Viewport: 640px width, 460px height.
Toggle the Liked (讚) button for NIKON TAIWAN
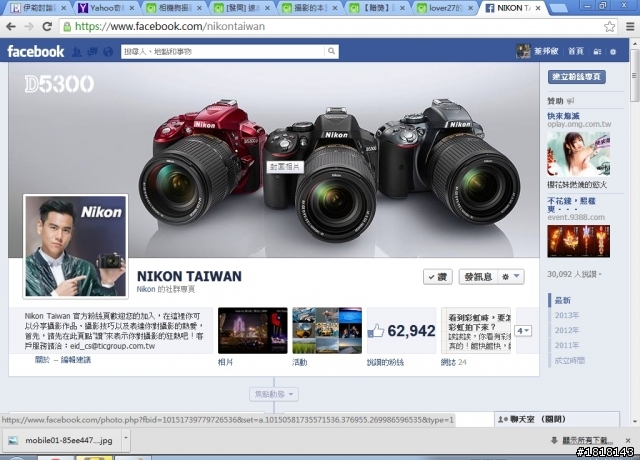(438, 277)
